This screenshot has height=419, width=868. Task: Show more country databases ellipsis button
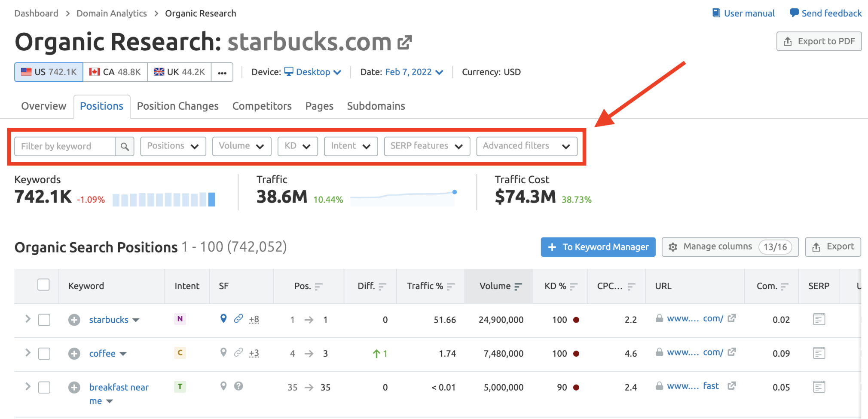coord(222,72)
